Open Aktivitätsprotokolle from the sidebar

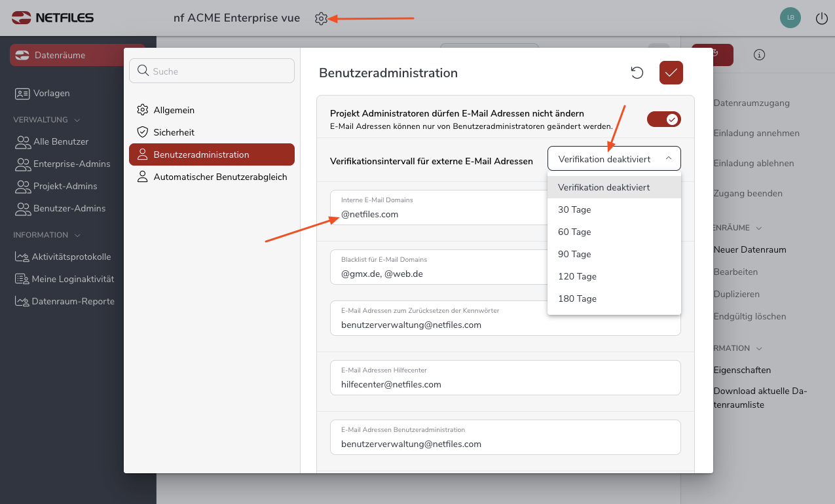click(x=71, y=257)
